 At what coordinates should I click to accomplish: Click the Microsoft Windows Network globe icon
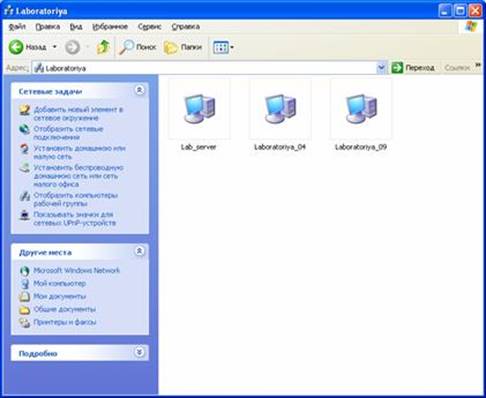pos(25,271)
